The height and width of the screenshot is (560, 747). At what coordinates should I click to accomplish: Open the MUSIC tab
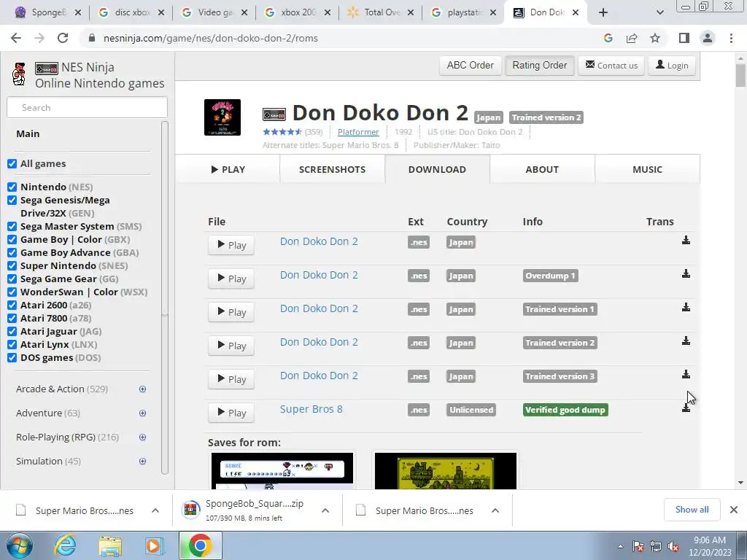click(648, 169)
